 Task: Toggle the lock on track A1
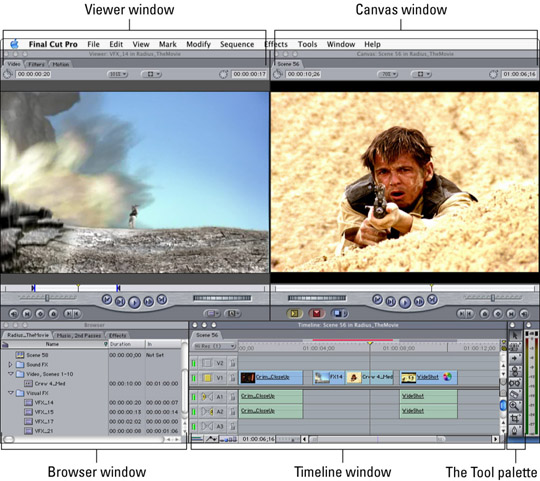click(x=232, y=397)
